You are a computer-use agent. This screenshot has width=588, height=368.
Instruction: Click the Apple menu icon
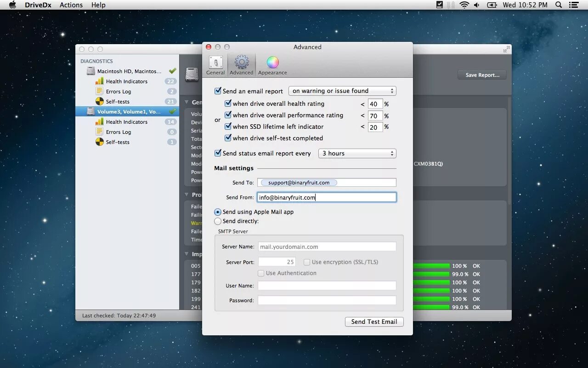click(x=12, y=5)
